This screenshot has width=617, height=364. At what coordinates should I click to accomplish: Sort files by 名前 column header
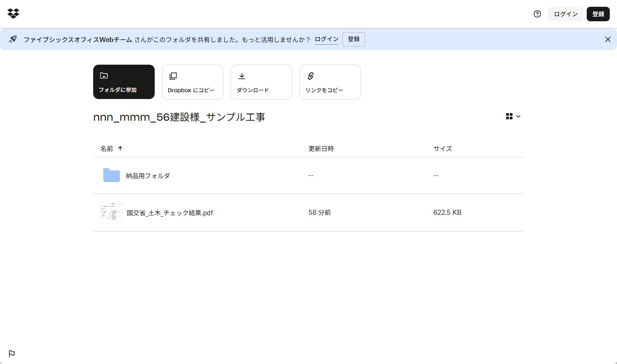(x=107, y=149)
